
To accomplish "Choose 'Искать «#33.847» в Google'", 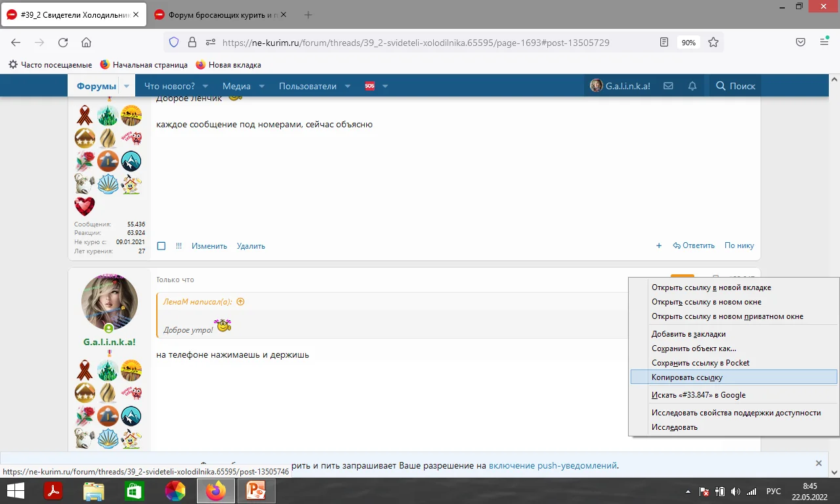I will (734, 395).
